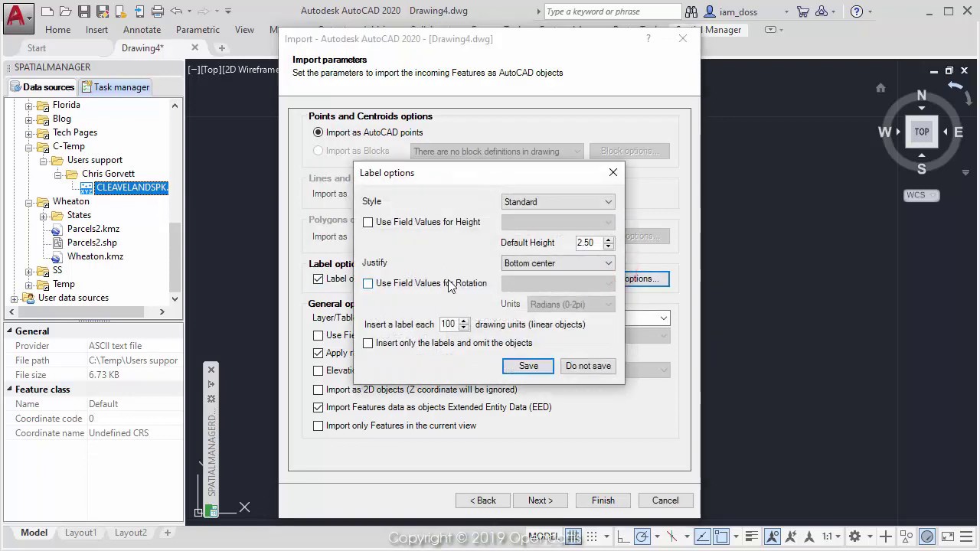The image size is (980, 551).
Task: Collapse the C-Temp tree node
Action: click(x=29, y=146)
